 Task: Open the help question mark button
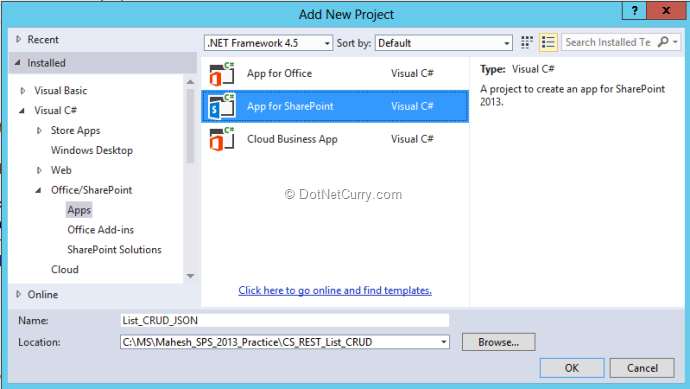[x=634, y=11]
